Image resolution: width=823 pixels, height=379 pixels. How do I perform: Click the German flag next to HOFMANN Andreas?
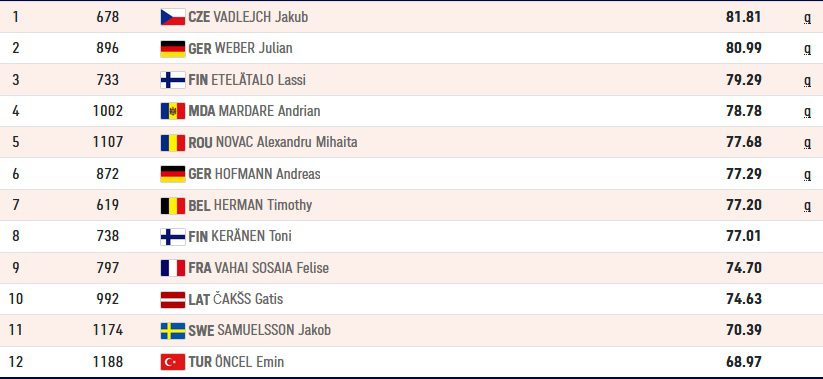(x=173, y=174)
